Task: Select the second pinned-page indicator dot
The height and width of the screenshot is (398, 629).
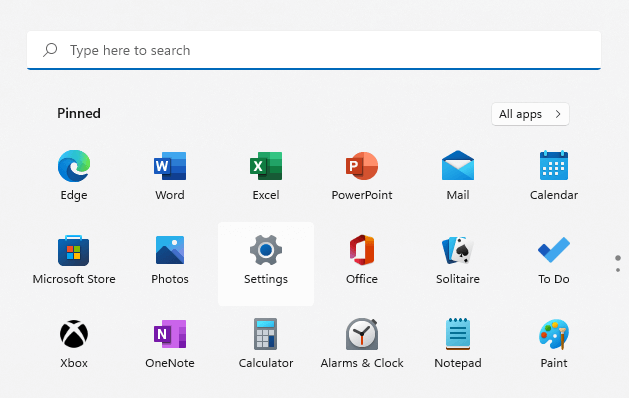Action: point(618,270)
